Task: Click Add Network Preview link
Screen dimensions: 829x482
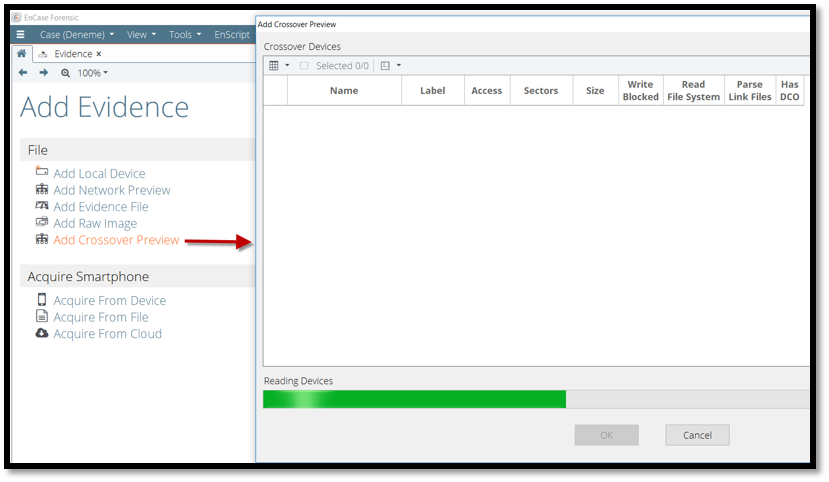Action: coord(112,190)
